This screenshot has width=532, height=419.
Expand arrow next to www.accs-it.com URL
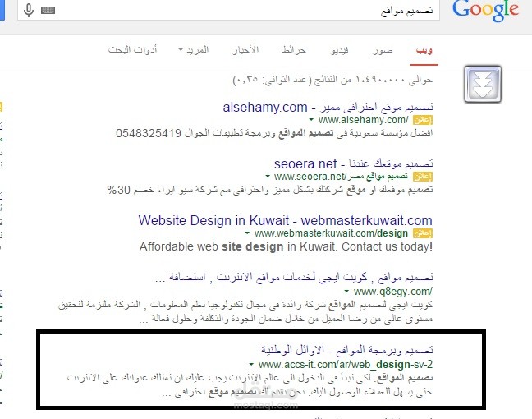point(251,364)
